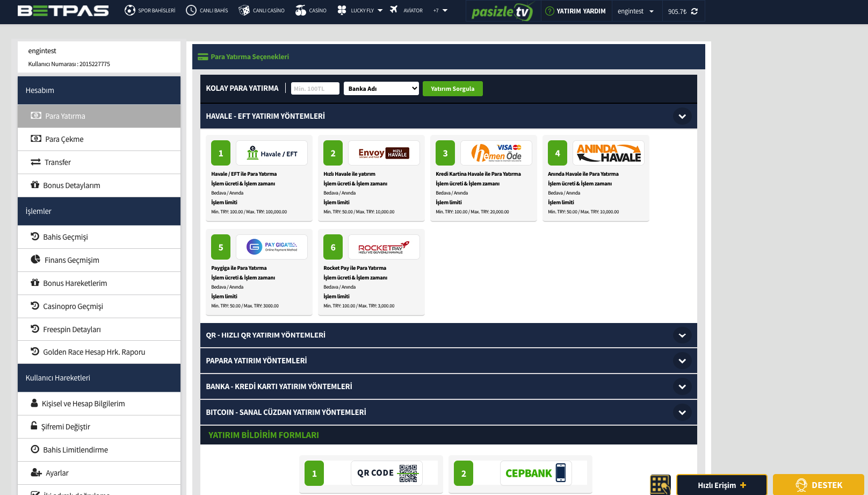The height and width of the screenshot is (495, 868).
Task: Choose Rocket Pay deposit logo
Action: tap(384, 247)
